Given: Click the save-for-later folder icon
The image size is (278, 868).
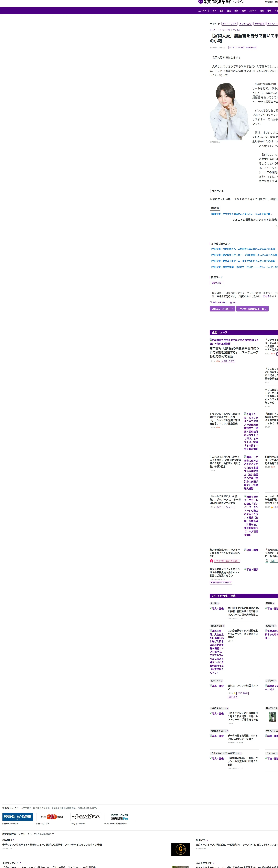Looking at the screenshot, I should (x=211, y=302).
